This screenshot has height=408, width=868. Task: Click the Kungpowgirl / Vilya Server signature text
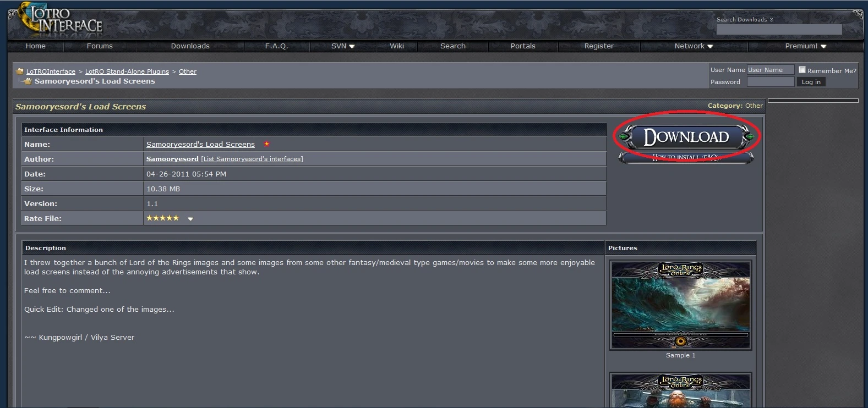coord(79,338)
